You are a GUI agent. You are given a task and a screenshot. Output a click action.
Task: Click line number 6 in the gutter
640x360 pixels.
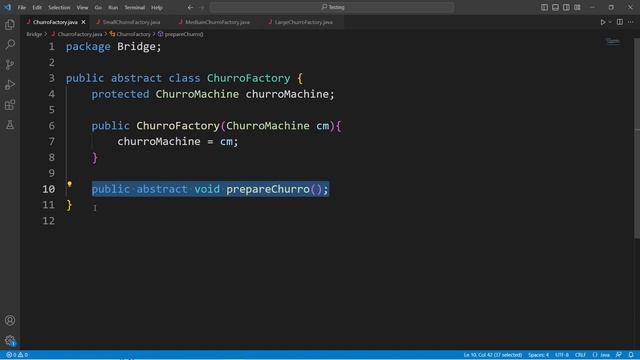point(51,126)
